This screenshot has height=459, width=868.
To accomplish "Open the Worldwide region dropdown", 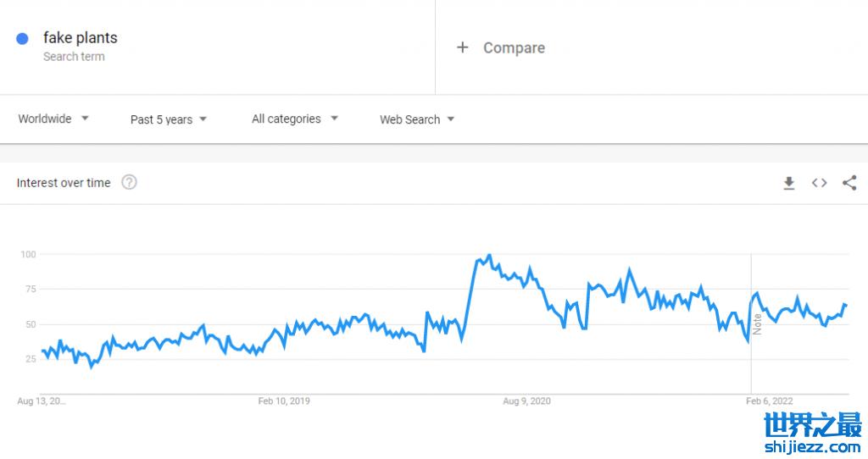I will [x=53, y=119].
